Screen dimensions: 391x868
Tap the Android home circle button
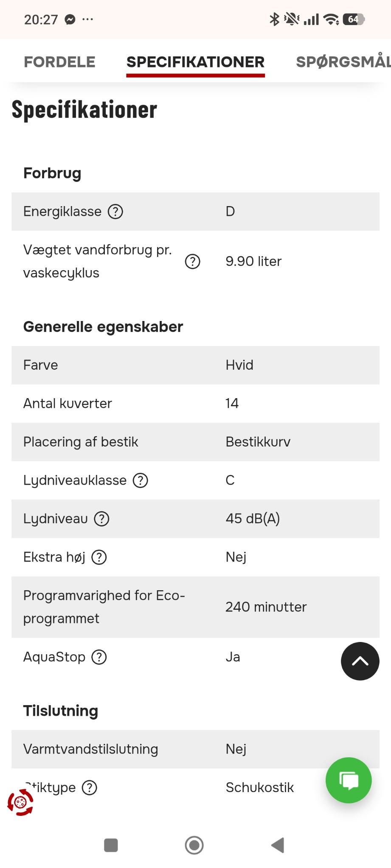194,845
